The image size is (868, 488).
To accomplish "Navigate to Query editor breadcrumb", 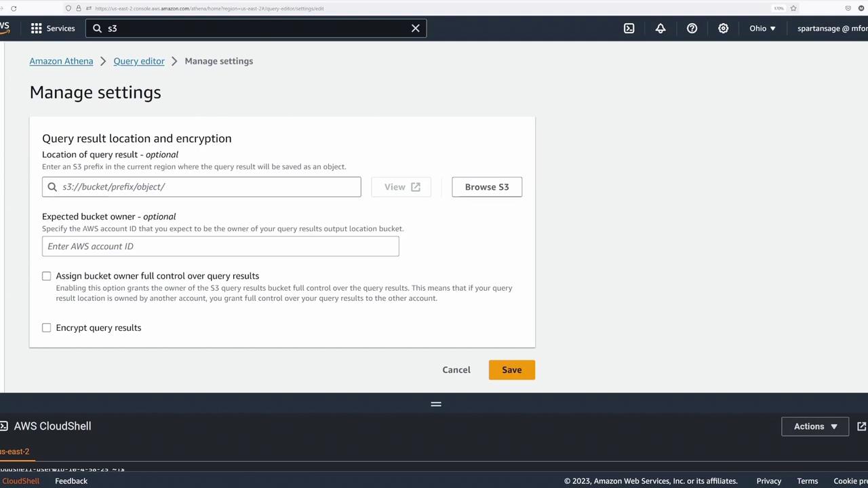I will click(139, 61).
